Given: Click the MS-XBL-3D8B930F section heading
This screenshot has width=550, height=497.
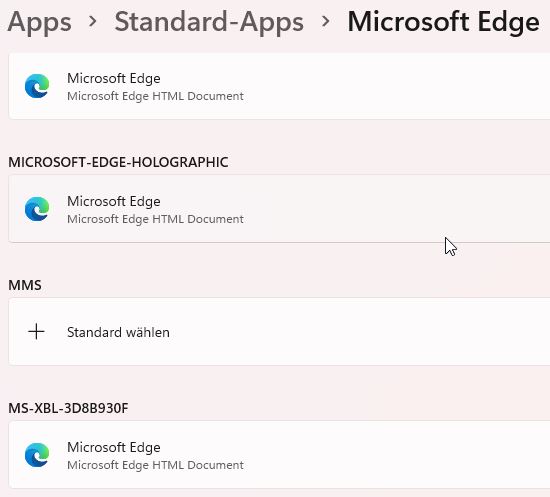Looking at the screenshot, I should pos(68,408).
